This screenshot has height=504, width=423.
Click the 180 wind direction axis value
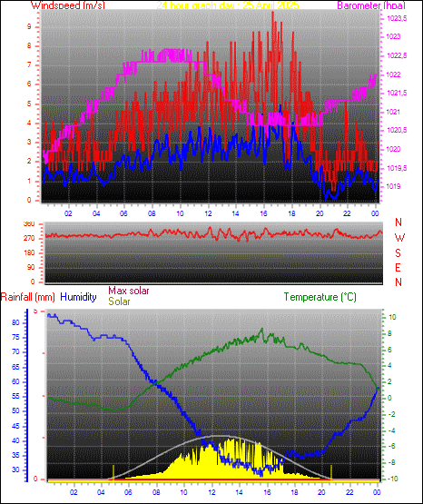(29, 253)
